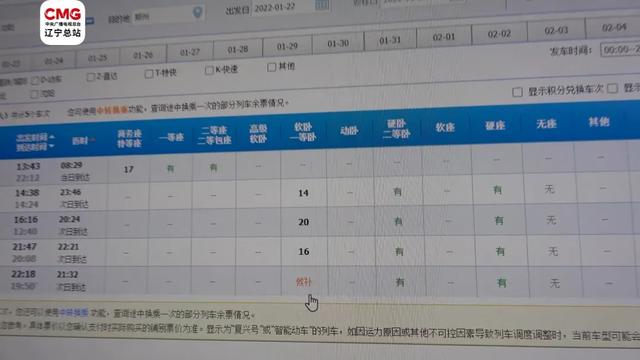
Task: Click duration 23:46 of the 14:38 train
Action: (x=70, y=192)
